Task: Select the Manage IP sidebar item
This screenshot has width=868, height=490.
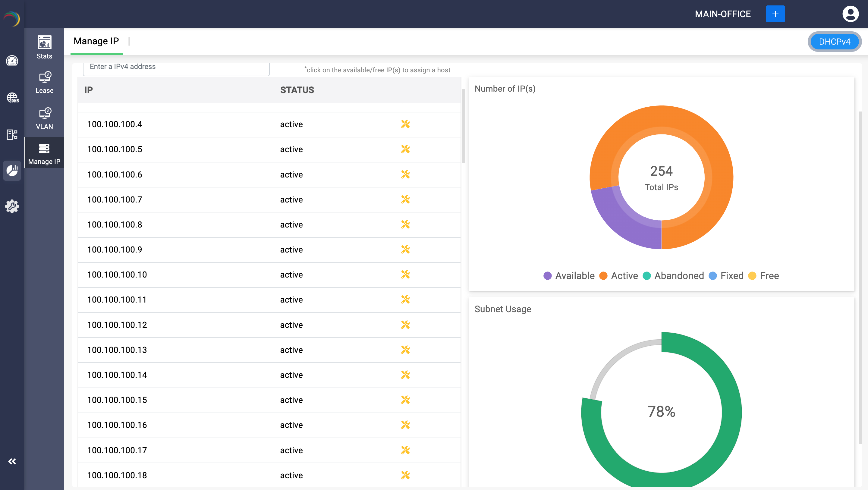Action: 44,153
